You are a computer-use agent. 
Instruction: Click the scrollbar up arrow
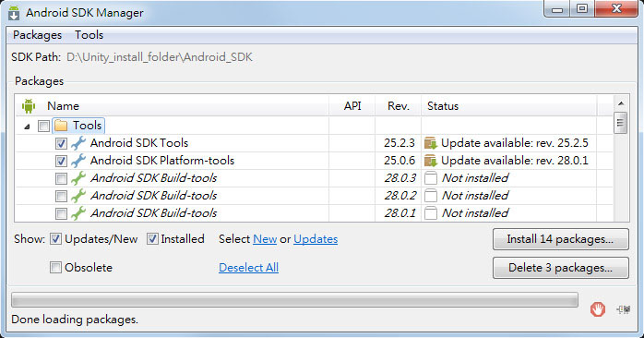621,103
